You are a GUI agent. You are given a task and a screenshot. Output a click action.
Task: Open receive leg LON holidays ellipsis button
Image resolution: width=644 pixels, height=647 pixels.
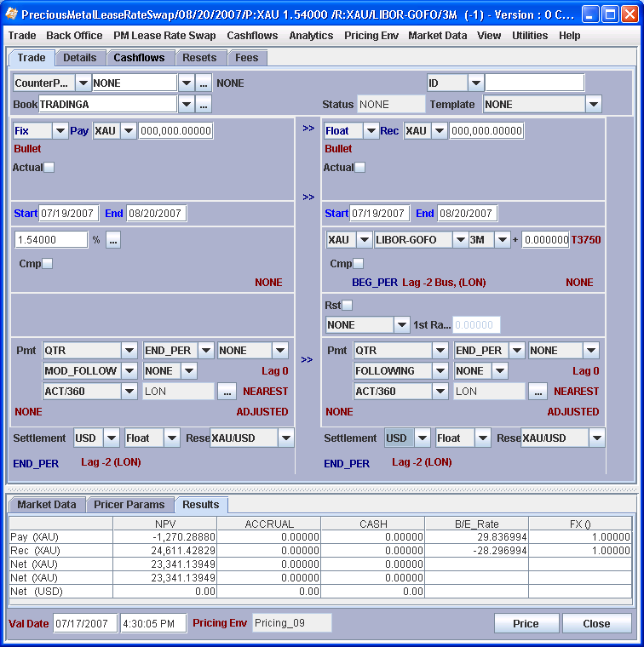point(538,391)
